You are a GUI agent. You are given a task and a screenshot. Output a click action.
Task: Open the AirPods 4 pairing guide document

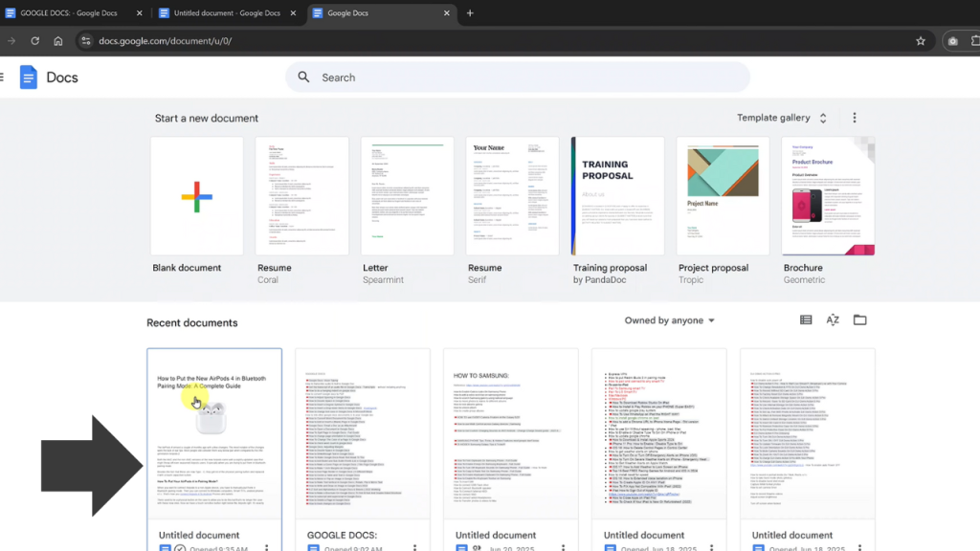point(214,434)
